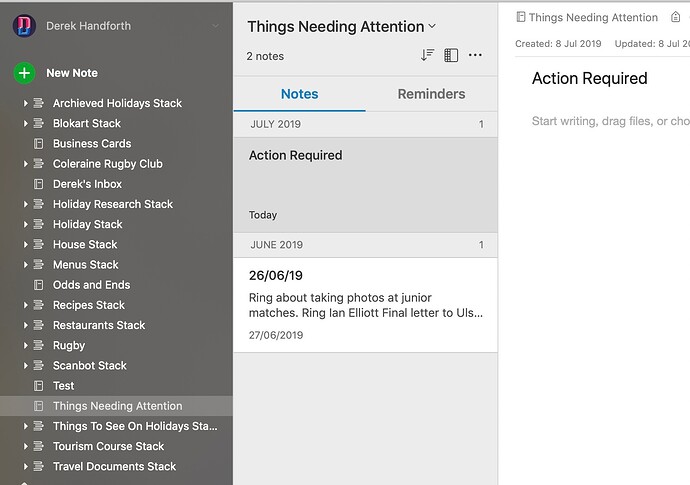Select Tourism Course Stack row
Image resolution: width=690 pixels, height=485 pixels.
pyautogui.click(x=117, y=446)
